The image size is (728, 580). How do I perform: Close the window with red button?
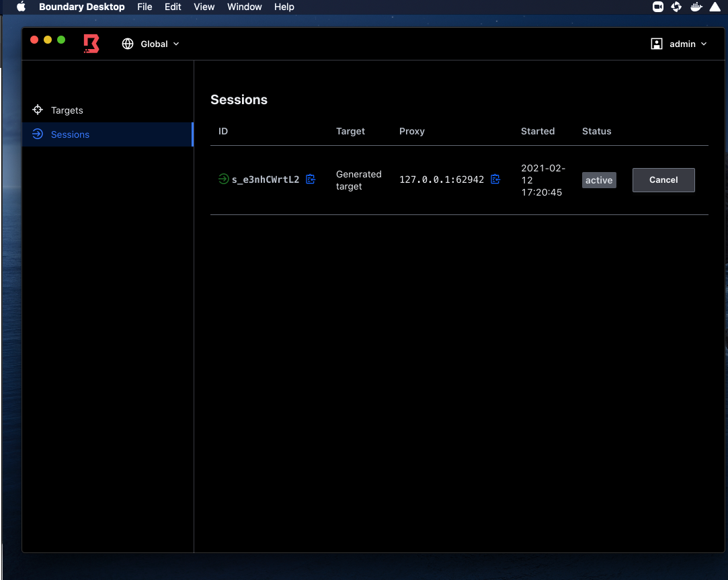click(34, 40)
